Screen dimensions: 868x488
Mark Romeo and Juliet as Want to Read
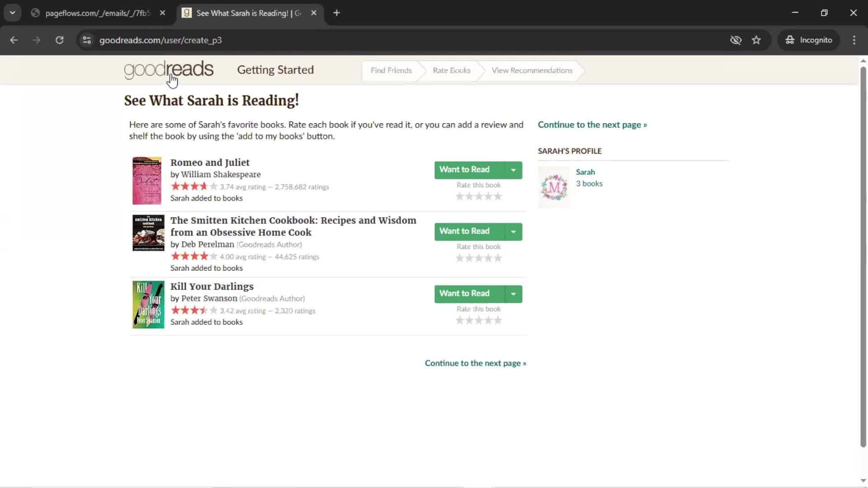469,170
